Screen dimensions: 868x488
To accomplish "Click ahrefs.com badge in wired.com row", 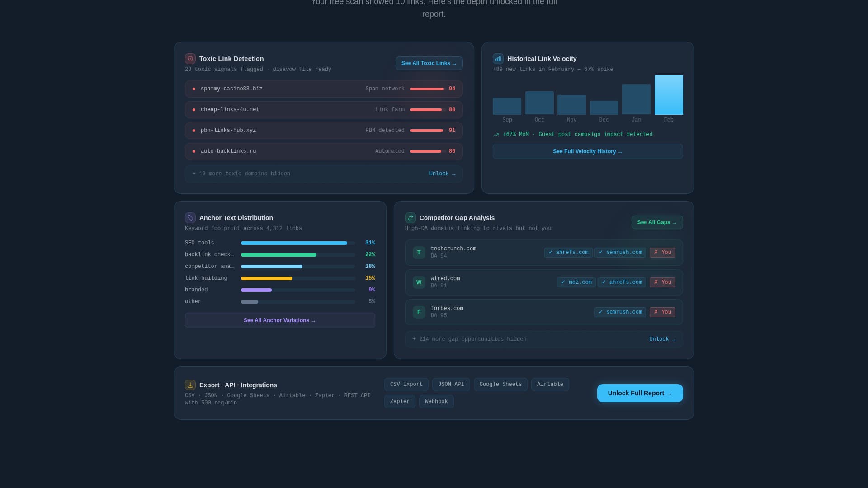I will click(622, 282).
